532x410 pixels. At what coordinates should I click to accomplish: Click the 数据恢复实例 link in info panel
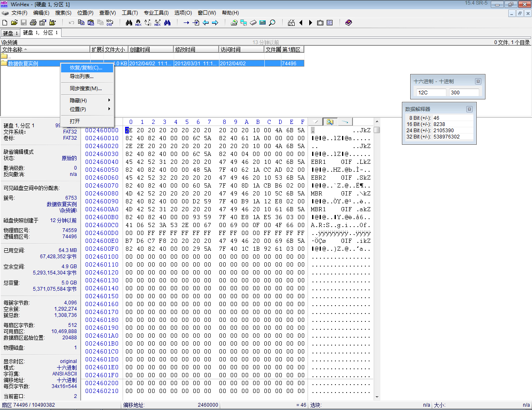(x=62, y=204)
